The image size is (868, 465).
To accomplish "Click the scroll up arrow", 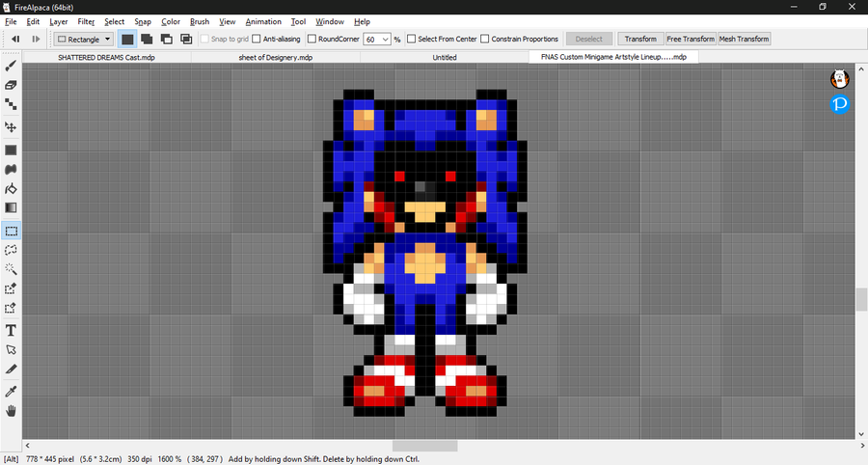I will click(861, 68).
